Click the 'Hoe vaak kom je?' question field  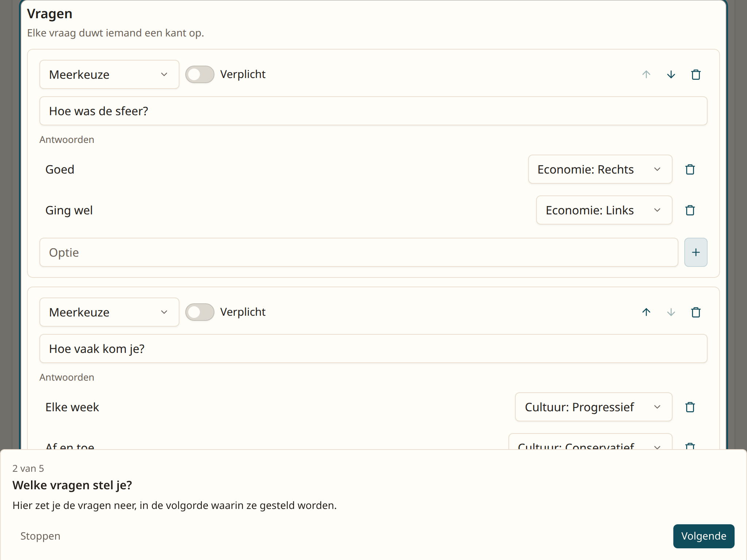click(373, 349)
